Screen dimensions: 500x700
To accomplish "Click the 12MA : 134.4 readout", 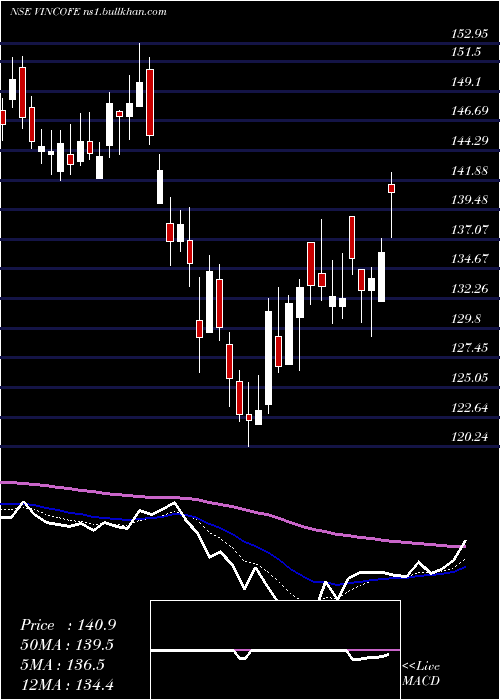I will tap(67, 684).
